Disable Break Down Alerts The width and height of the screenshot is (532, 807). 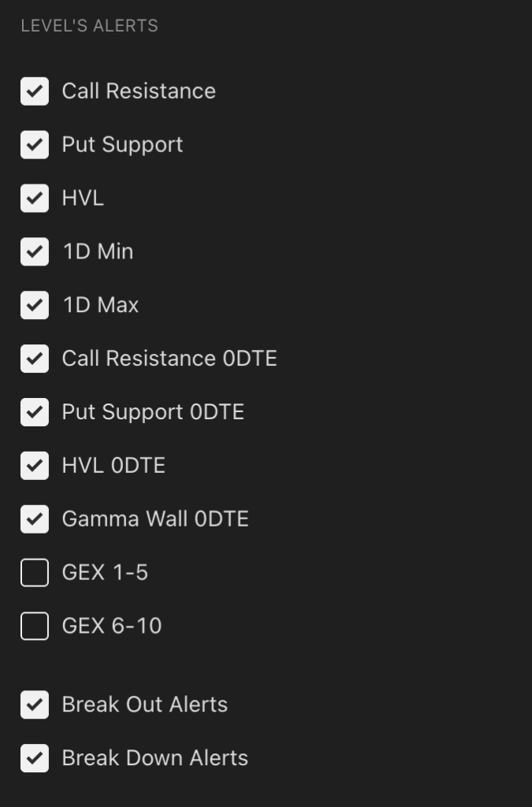33,758
